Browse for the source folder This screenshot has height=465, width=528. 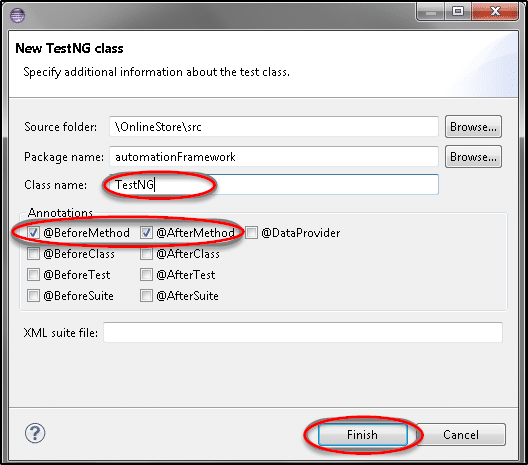pos(473,127)
